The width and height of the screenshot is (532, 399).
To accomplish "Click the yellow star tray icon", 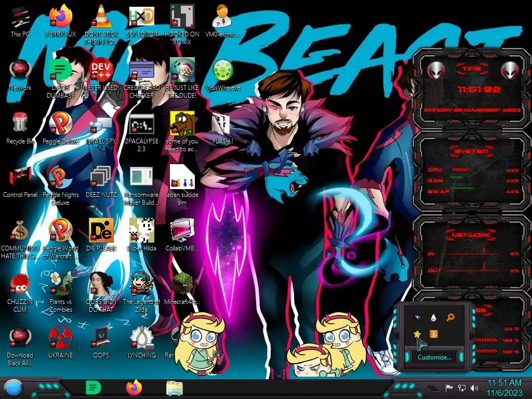I will tap(417, 334).
